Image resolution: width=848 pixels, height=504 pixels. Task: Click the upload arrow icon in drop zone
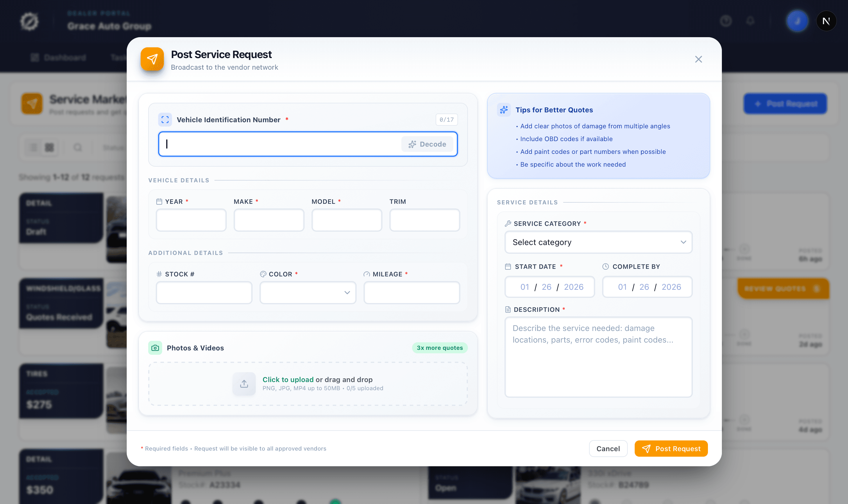pos(244,384)
